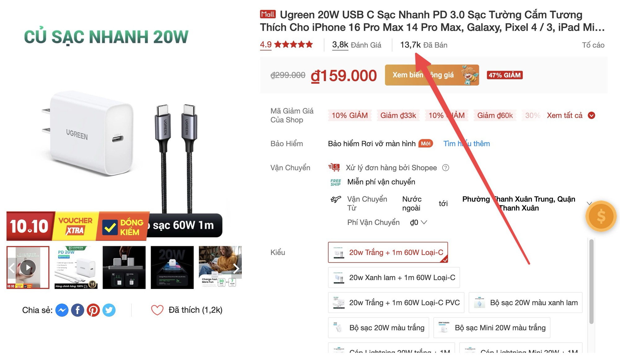Screen dimensions: 620x364
Task: Share the product on Facebook
Action: [77, 310]
